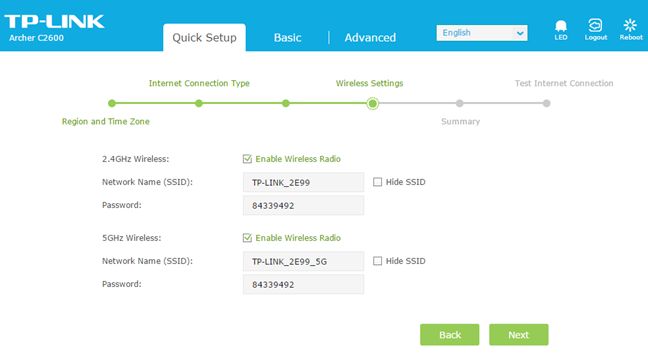Click the Logout icon
648x360 pixels.
(x=596, y=29)
